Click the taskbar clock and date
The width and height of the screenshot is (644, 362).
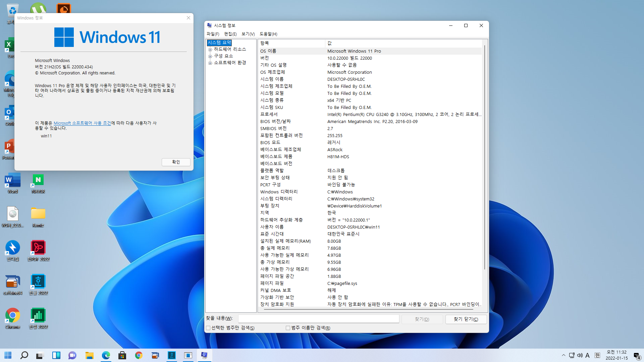point(616,355)
